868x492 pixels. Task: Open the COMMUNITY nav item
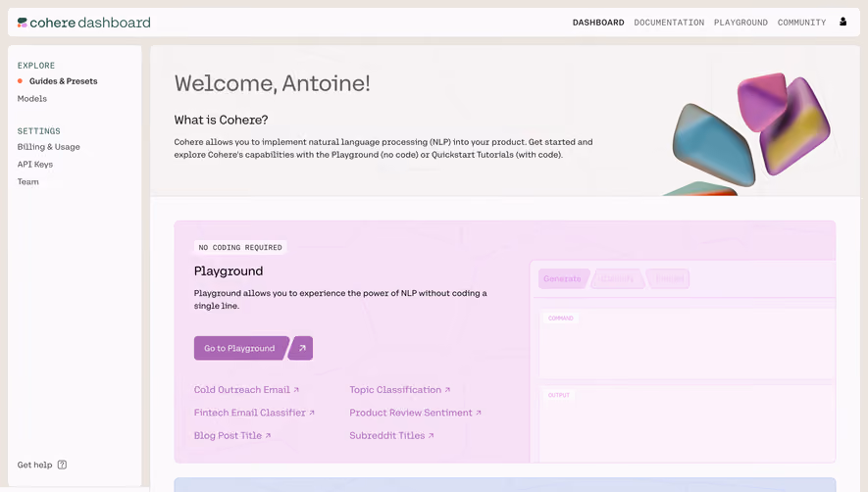tap(801, 23)
